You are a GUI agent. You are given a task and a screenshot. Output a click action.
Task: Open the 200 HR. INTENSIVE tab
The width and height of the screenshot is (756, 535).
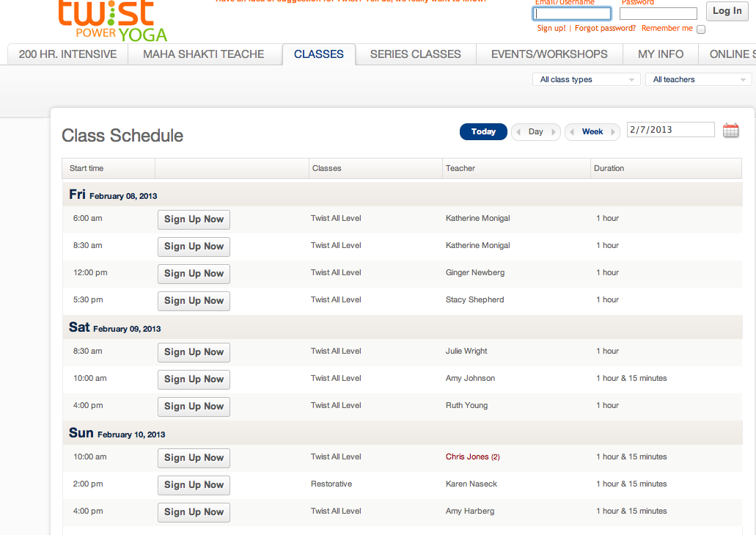point(68,54)
